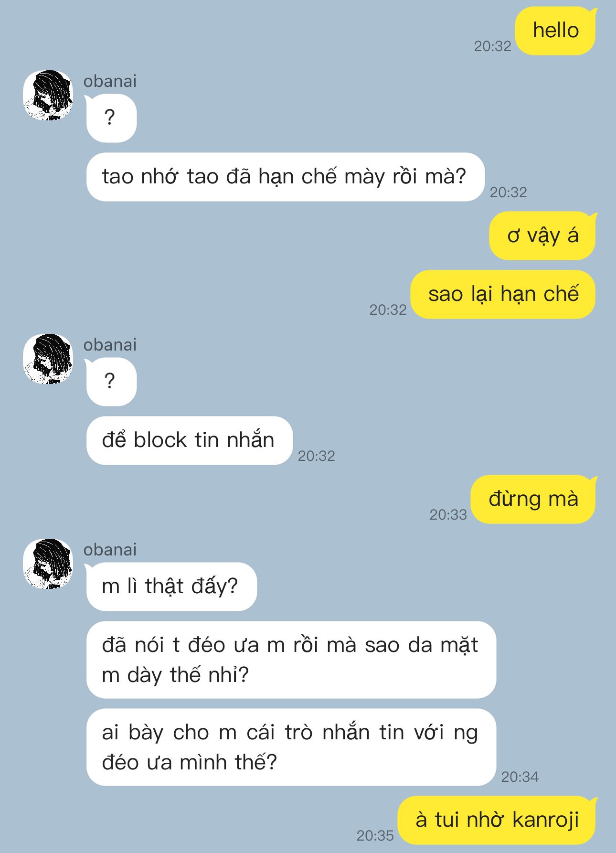This screenshot has width=616, height=853.
Task: Open obanai's name label above the first message
Action: coord(110,81)
